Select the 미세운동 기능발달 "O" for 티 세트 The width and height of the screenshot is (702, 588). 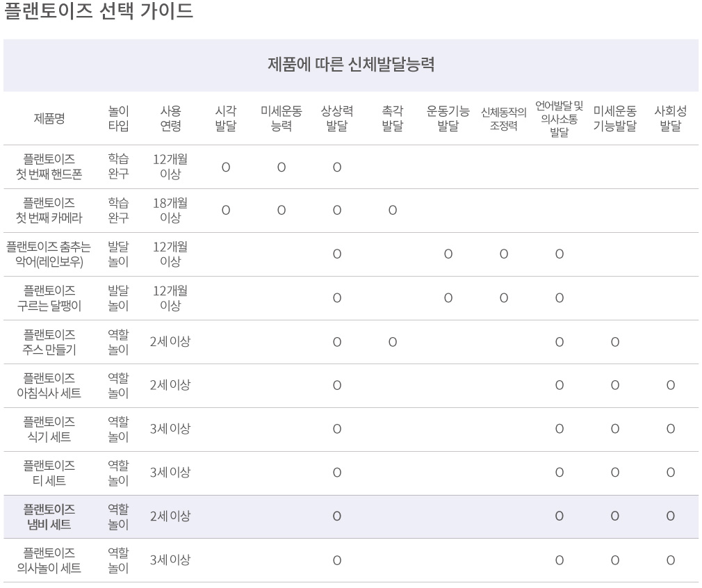coord(615,473)
